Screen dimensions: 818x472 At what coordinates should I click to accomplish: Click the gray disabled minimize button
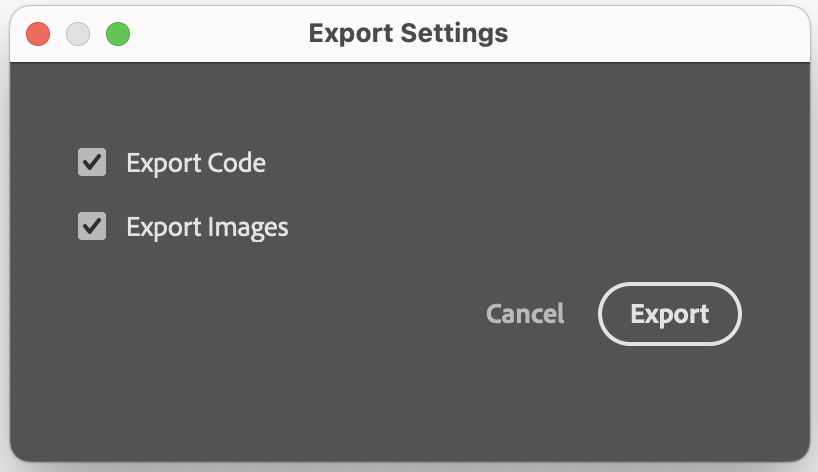pyautogui.click(x=78, y=34)
